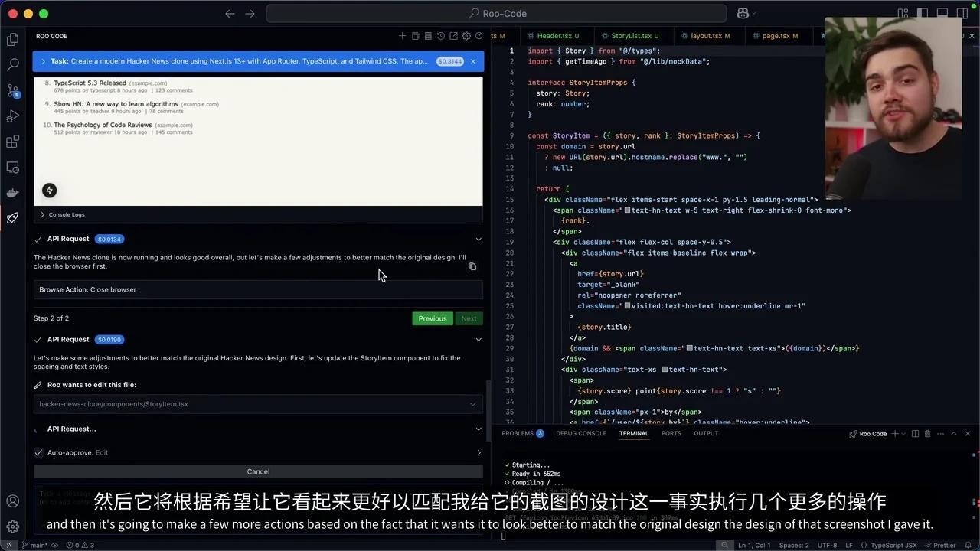Click TypeScript JSX language mode in status bar

(891, 545)
